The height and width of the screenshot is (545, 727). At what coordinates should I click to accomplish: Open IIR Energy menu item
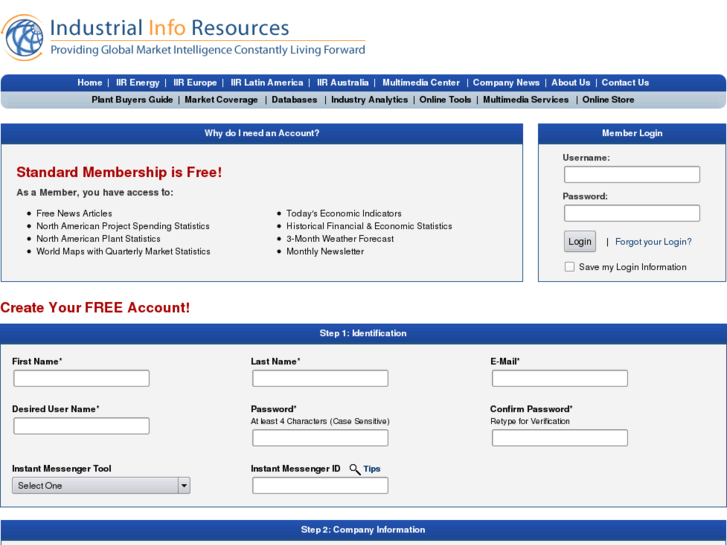pyautogui.click(x=138, y=83)
